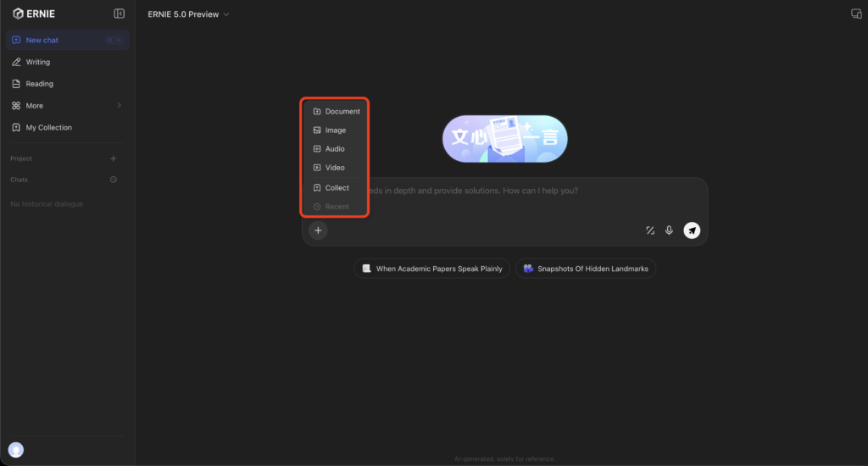The height and width of the screenshot is (466, 868).
Task: Click 'When Academic Papers Speak Plainly' suggestion
Action: 432,269
